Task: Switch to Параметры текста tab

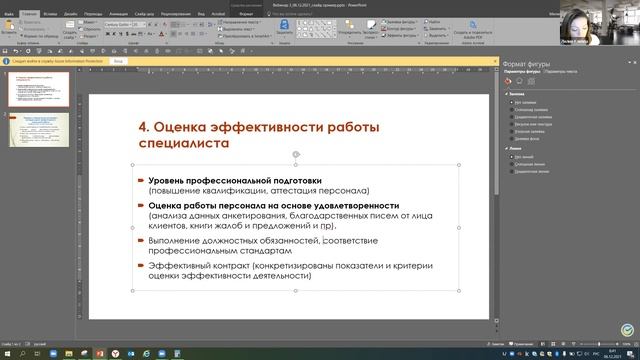Action: (561, 72)
